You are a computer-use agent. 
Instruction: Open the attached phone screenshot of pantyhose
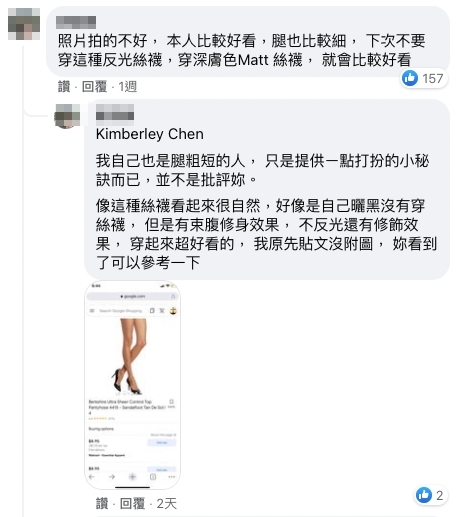click(132, 385)
